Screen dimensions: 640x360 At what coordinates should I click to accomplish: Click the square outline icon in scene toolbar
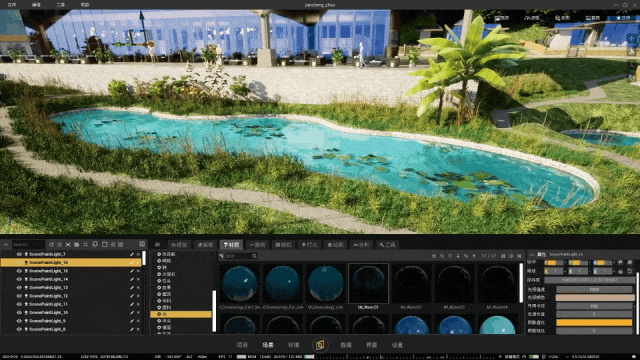click(104, 244)
